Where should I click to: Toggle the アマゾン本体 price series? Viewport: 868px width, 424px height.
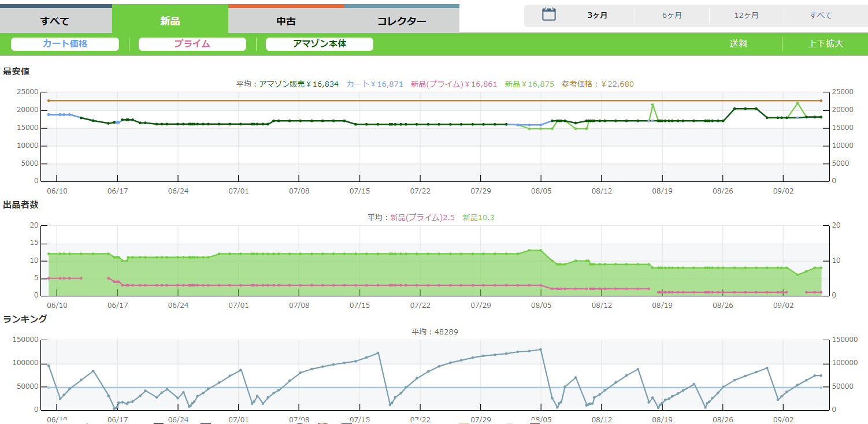point(319,44)
